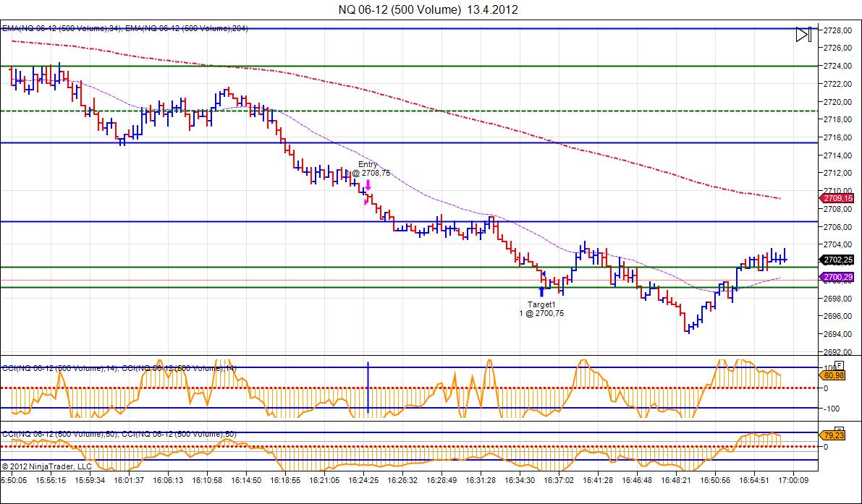The image size is (862, 504).
Task: Click the 15:55:15 time axis label
Action: click(x=50, y=480)
